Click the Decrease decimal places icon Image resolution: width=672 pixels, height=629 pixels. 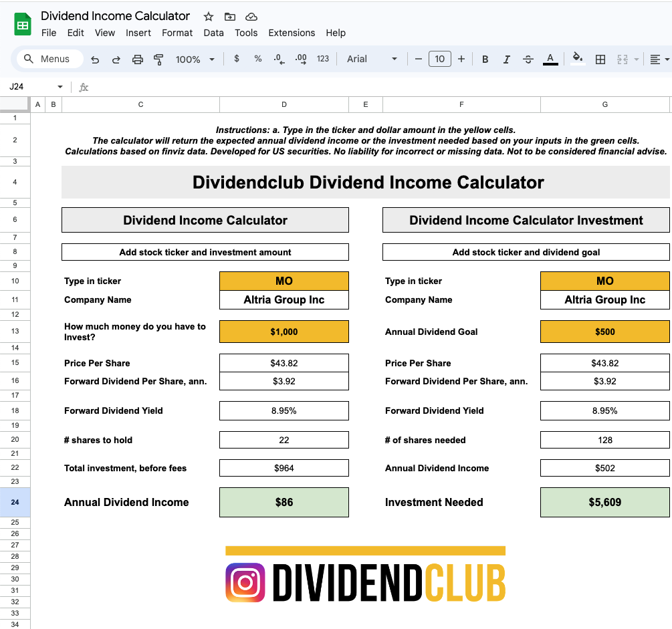(278, 59)
